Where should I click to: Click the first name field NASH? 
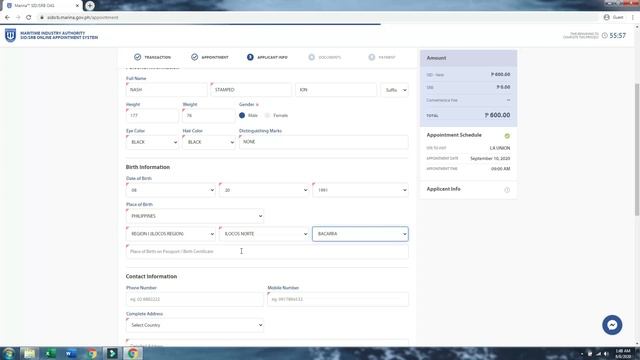[x=167, y=90]
